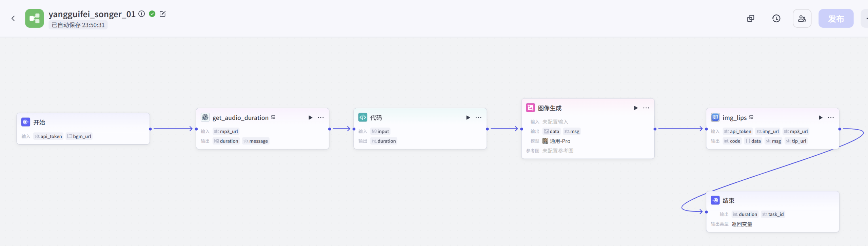Click the 发布 publish button
The image size is (868, 246).
(836, 19)
